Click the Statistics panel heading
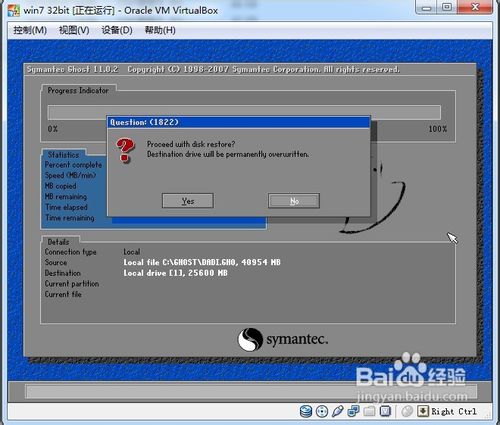Viewport: 500px width, 425px height. pyautogui.click(x=63, y=155)
